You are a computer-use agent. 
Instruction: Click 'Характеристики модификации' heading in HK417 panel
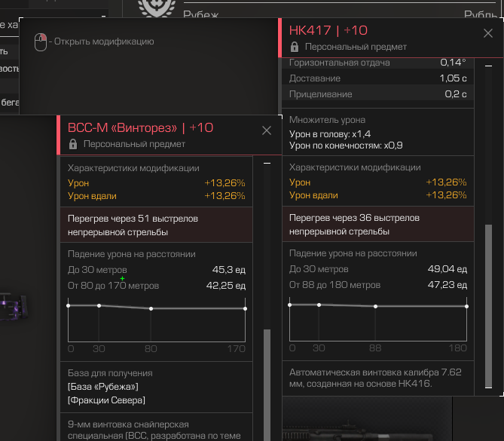point(355,167)
